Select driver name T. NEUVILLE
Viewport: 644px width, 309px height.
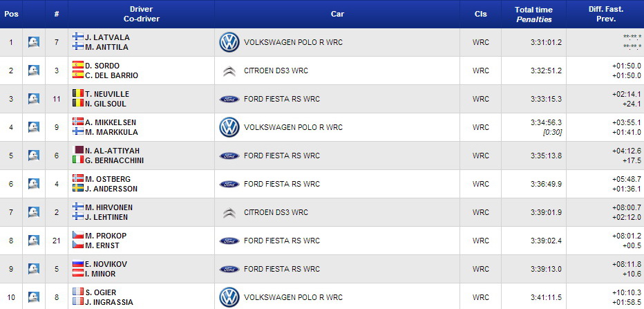click(107, 94)
